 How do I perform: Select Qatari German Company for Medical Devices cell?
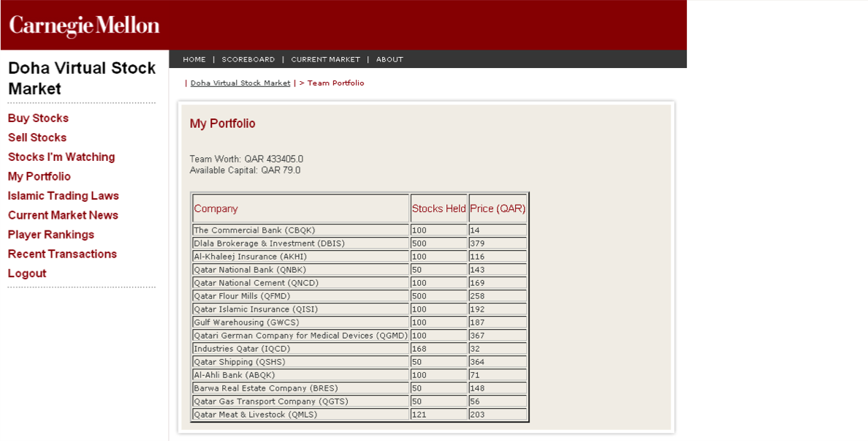click(x=300, y=335)
